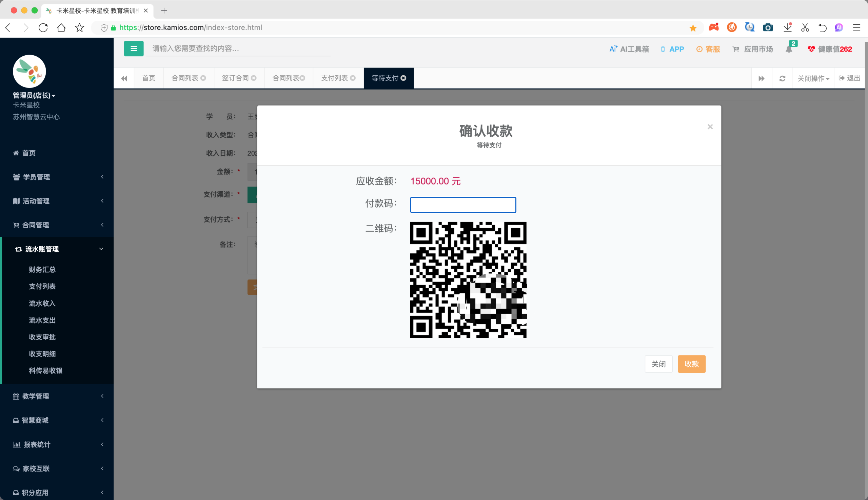Refresh the current tab page

(x=782, y=78)
